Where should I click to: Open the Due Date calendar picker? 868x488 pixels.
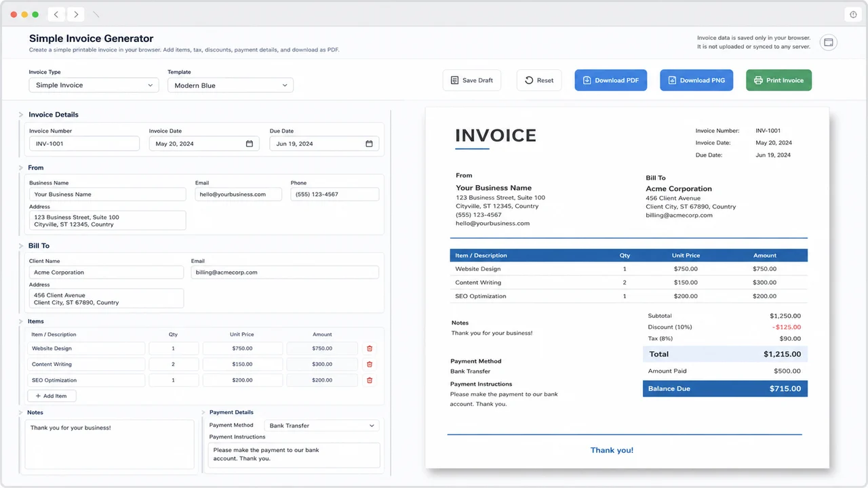tap(369, 144)
